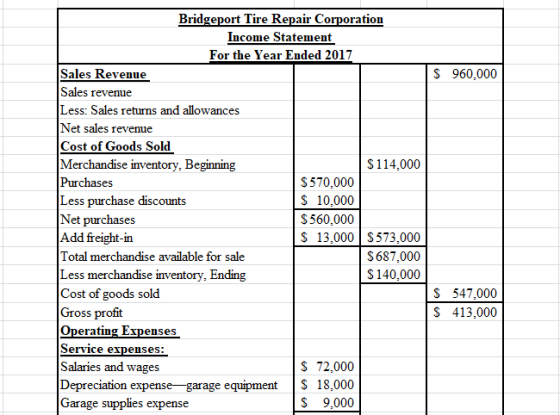The image size is (560, 415).
Task: Select the $10,000 purchase discounts value
Action: [327, 200]
